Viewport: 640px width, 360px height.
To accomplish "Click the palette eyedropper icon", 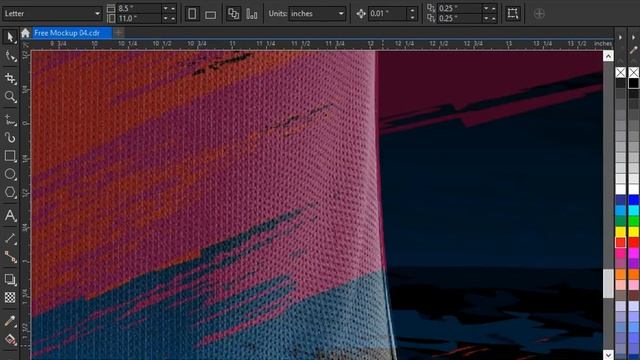I will point(633,50).
